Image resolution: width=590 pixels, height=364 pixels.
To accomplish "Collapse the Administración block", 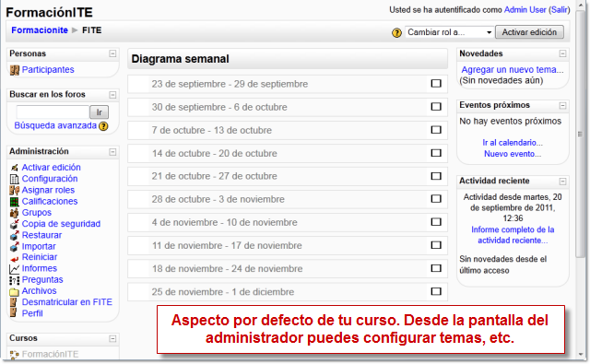I will pyautogui.click(x=112, y=152).
